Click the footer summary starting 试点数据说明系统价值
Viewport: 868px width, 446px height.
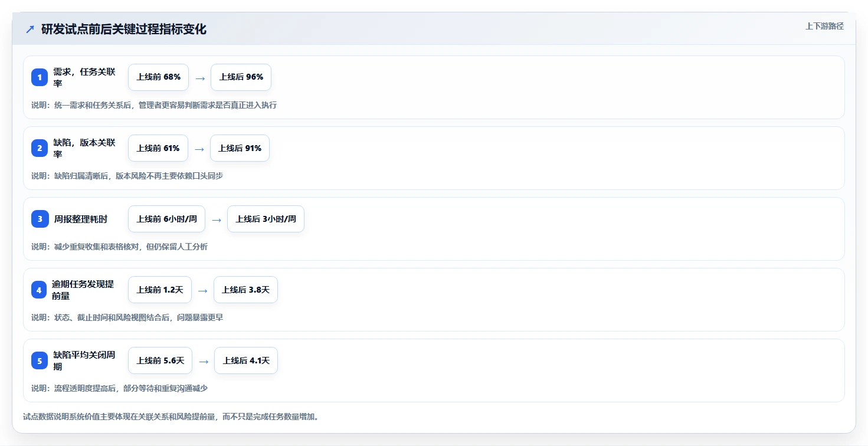[171, 417]
